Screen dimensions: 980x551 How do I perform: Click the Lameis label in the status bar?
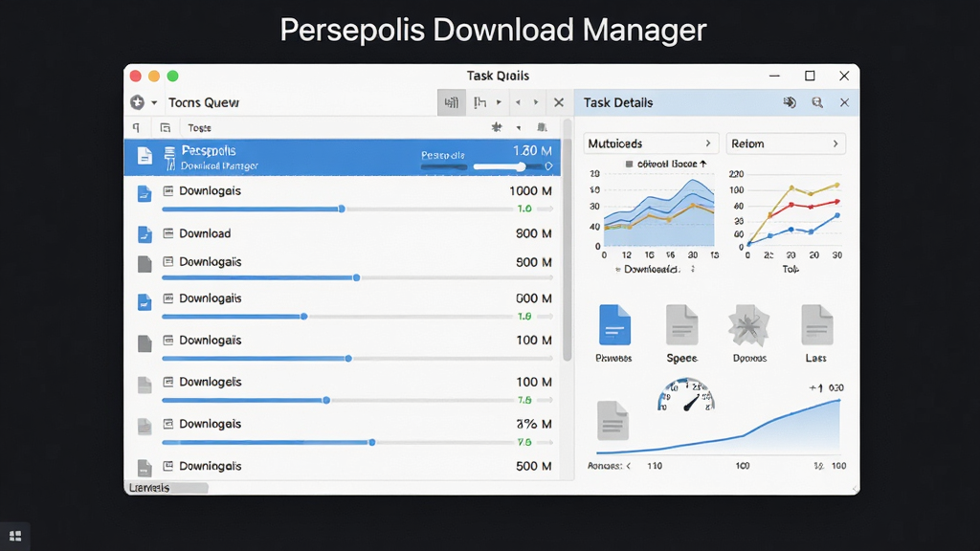[x=148, y=488]
